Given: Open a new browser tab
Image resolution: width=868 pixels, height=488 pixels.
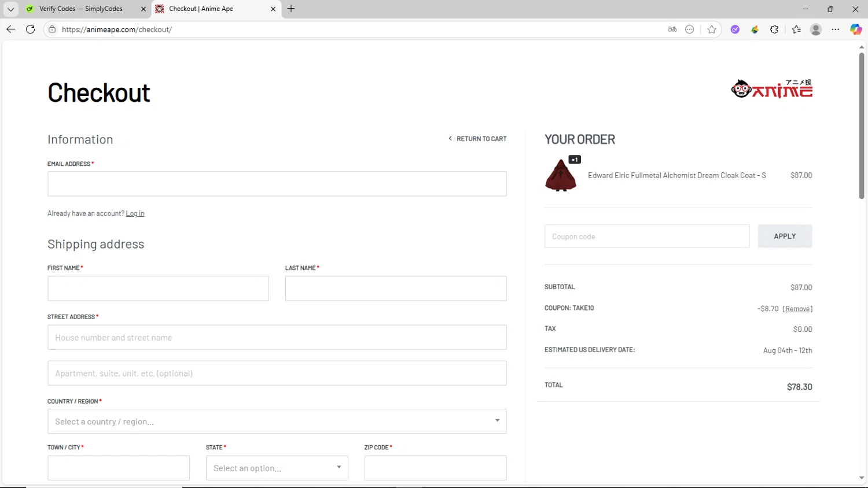Looking at the screenshot, I should click(x=291, y=9).
